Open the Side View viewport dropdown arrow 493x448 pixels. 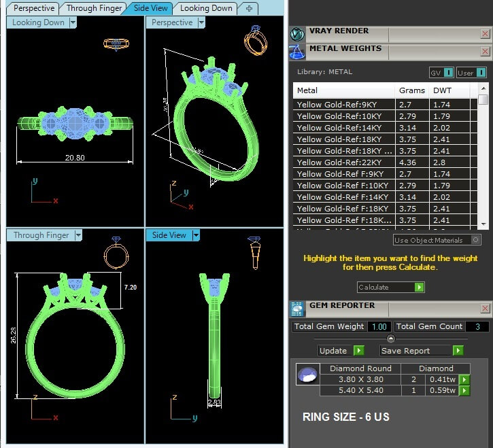point(196,235)
